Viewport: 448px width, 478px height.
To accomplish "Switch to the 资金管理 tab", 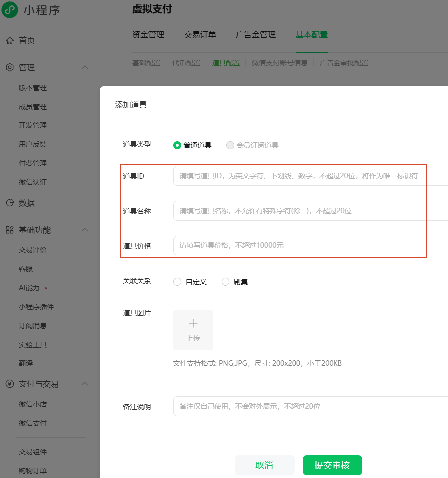I will pyautogui.click(x=148, y=35).
